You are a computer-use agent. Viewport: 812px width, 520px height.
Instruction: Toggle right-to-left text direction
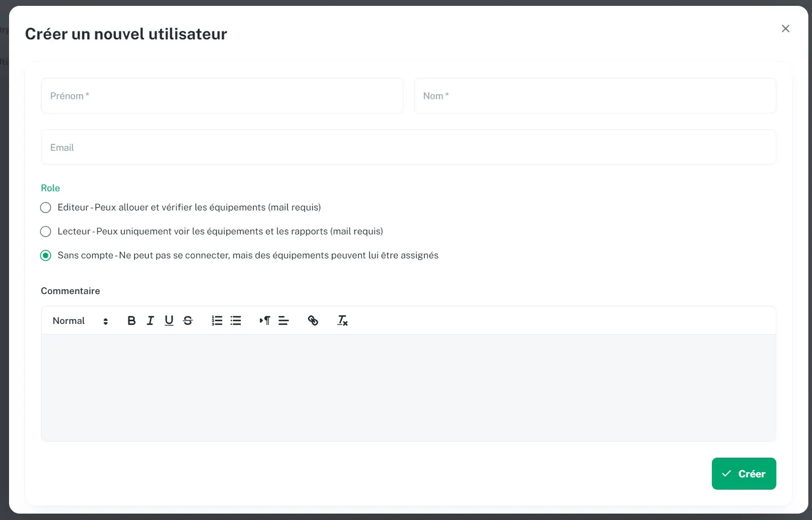point(265,321)
